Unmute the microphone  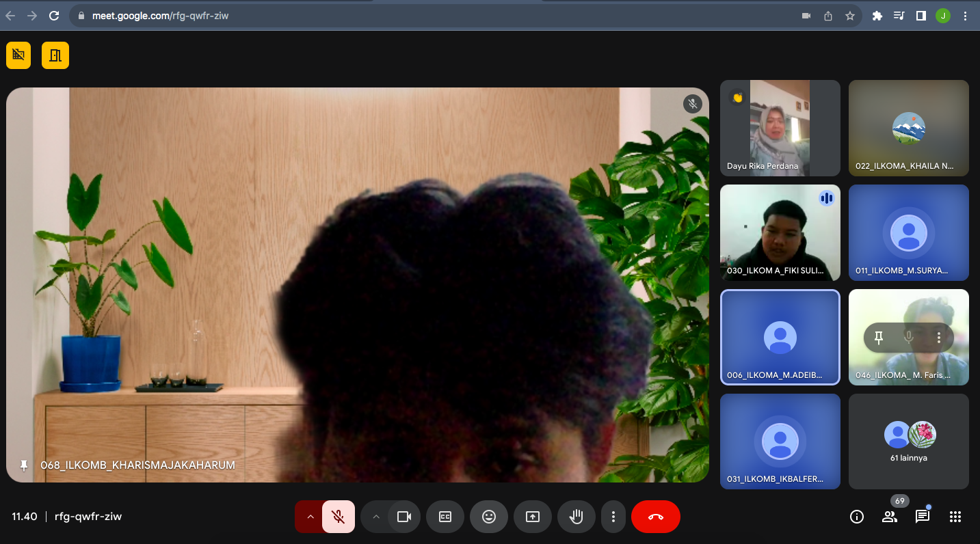coord(338,517)
